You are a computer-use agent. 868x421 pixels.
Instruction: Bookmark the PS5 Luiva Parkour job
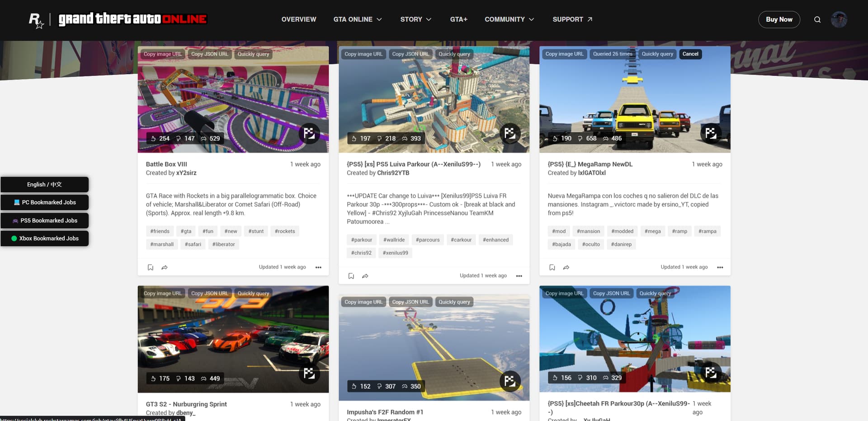[351, 276]
